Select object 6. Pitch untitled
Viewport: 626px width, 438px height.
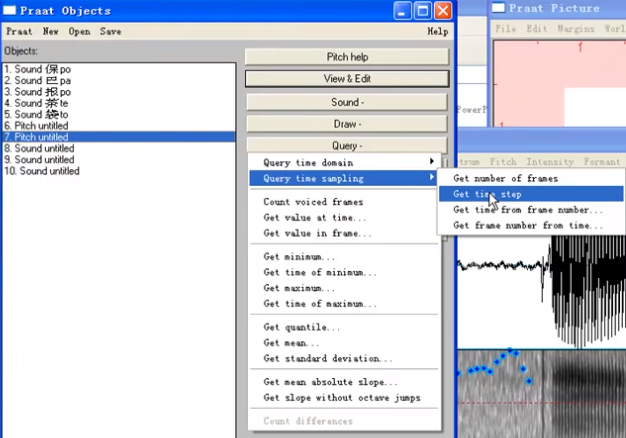[119, 126]
